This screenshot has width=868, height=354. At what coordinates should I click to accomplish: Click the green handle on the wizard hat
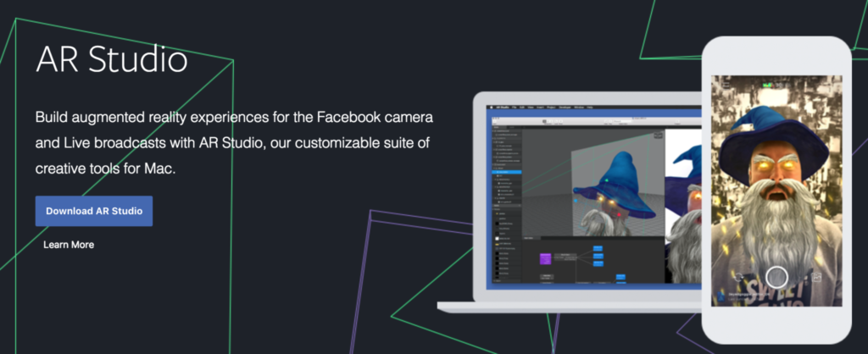pyautogui.click(x=607, y=180)
